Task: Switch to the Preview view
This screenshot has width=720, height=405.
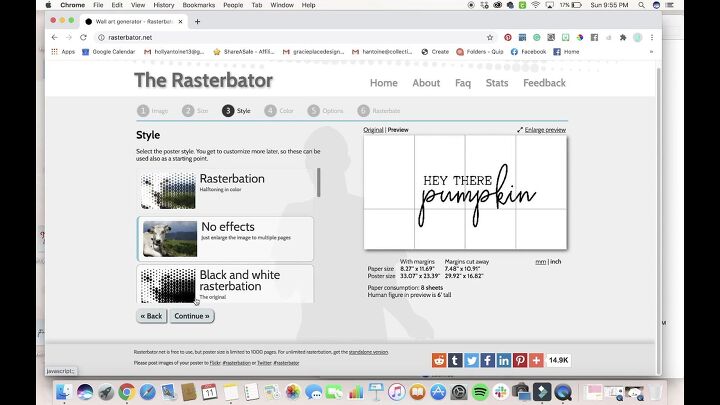Action: 398,130
